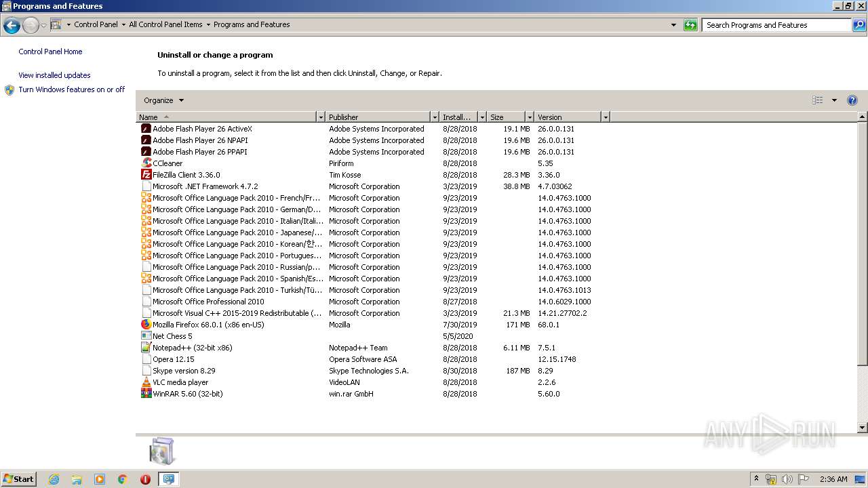Open Opera from the taskbar
The width and height of the screenshot is (868, 488).
point(145,479)
